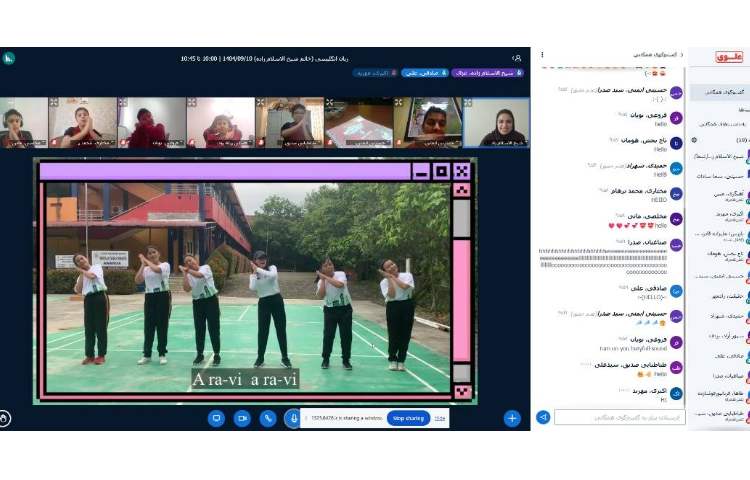Click the user list toggle icon

(x=516, y=58)
